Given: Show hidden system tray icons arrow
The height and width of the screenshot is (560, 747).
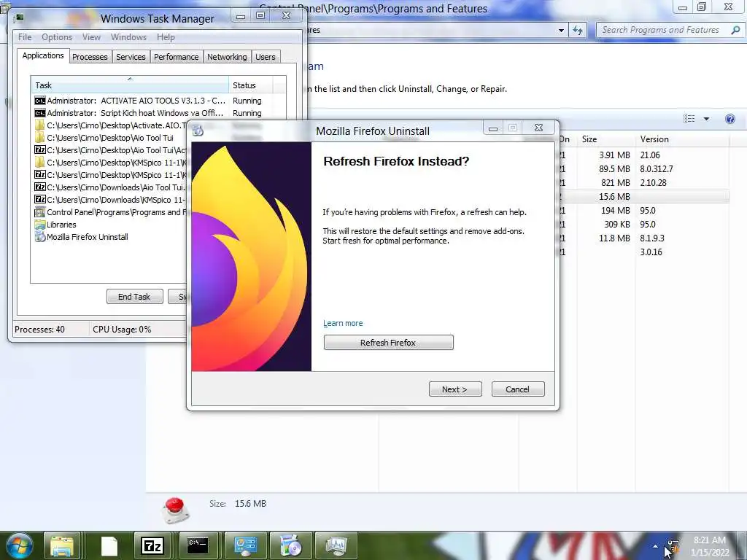Looking at the screenshot, I should (x=656, y=546).
